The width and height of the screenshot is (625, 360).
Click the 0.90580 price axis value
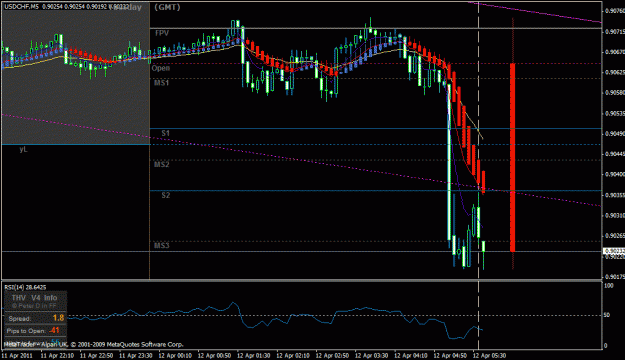614,93
